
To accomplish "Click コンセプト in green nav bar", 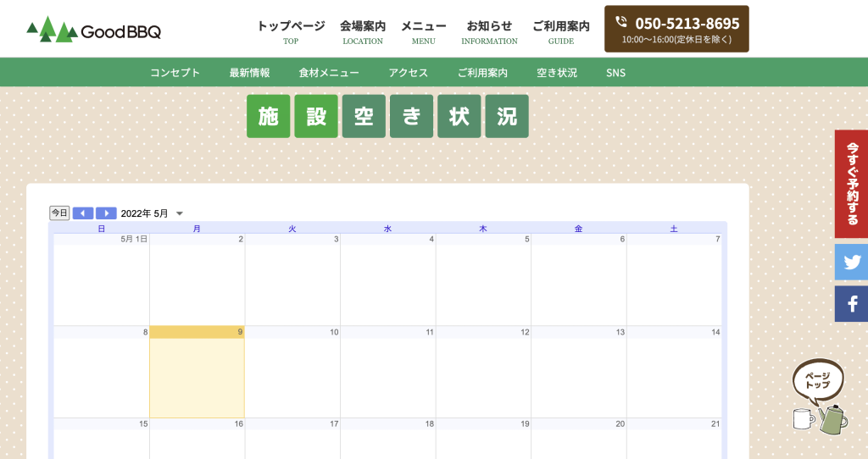I will [x=175, y=73].
